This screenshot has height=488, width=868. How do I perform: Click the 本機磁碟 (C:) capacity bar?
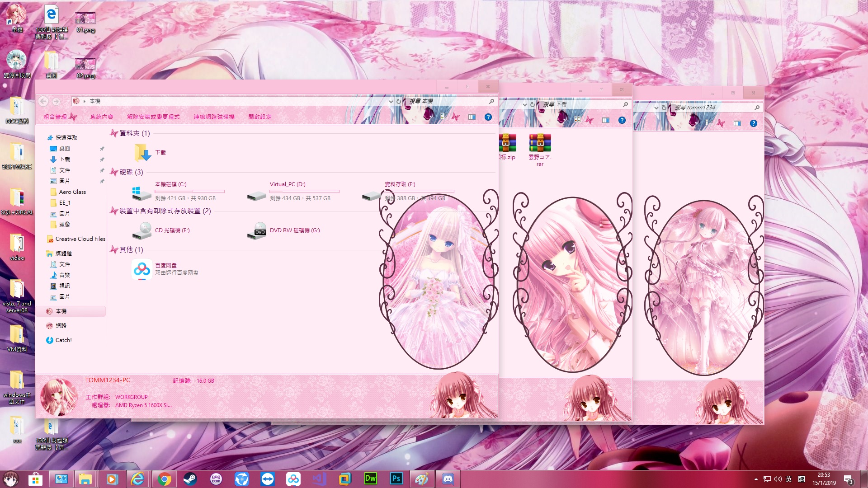(189, 192)
